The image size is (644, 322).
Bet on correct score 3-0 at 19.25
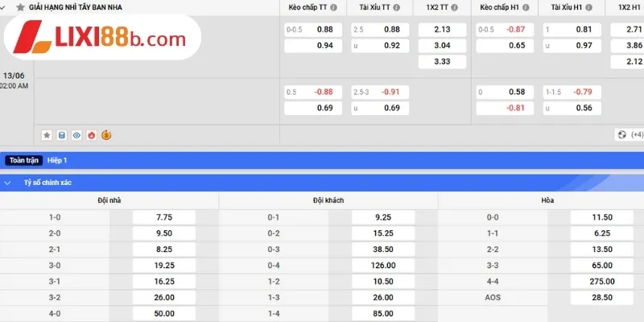[x=164, y=266]
